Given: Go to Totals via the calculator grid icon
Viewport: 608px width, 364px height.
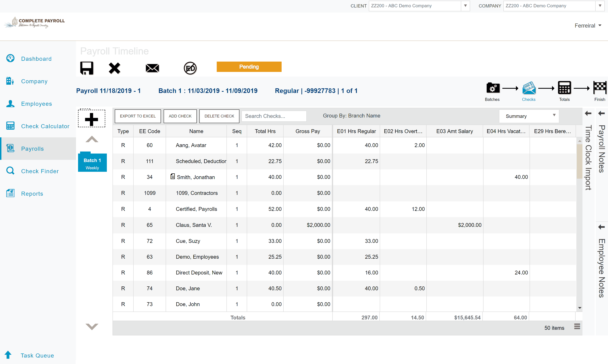Looking at the screenshot, I should [x=564, y=88].
